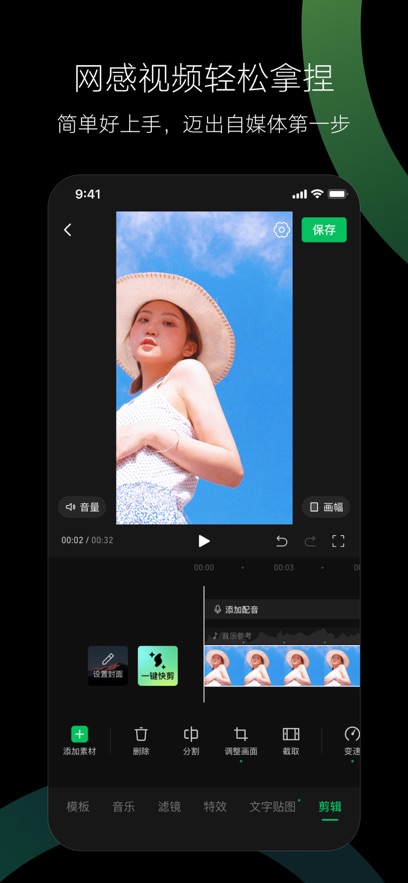The height and width of the screenshot is (883, 408).
Task: Tap the 00:02 / 00:32 time display
Action: pyautogui.click(x=87, y=540)
